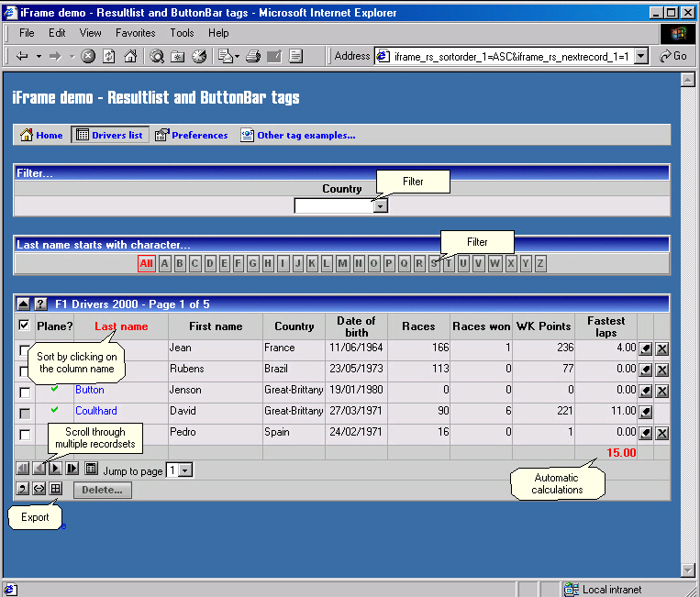700x597 pixels.
Task: Delete the Button driver row
Action: (x=662, y=392)
